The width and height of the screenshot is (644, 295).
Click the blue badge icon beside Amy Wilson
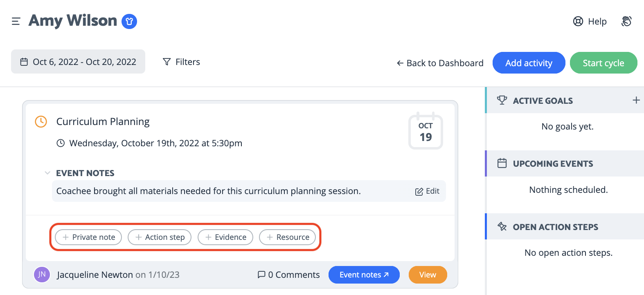coord(129,21)
